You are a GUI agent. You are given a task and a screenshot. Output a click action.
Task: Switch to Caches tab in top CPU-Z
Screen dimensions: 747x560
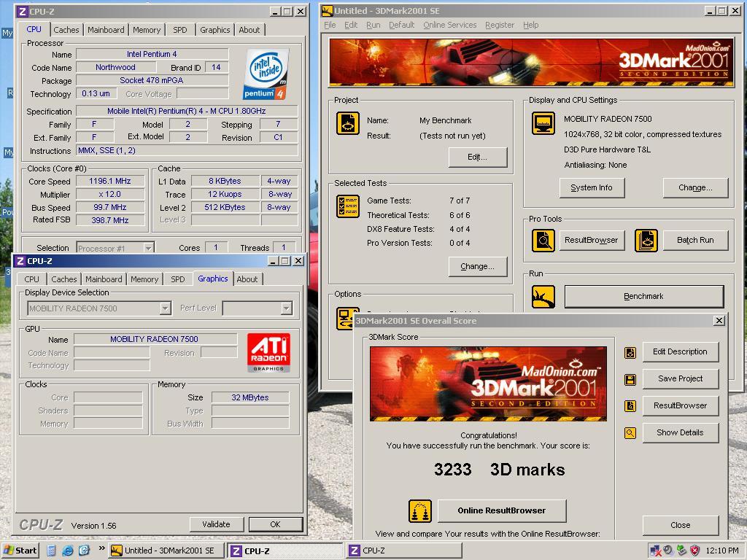66,29
